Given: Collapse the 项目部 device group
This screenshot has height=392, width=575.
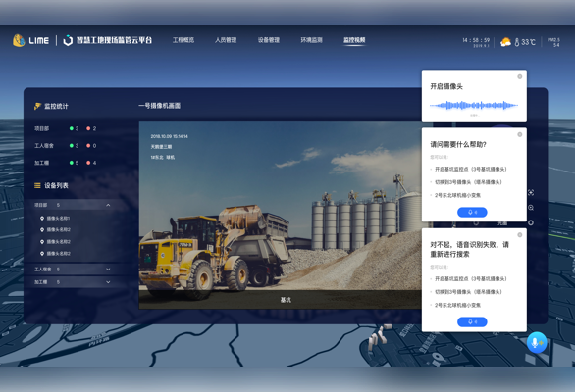Looking at the screenshot, I should (108, 205).
